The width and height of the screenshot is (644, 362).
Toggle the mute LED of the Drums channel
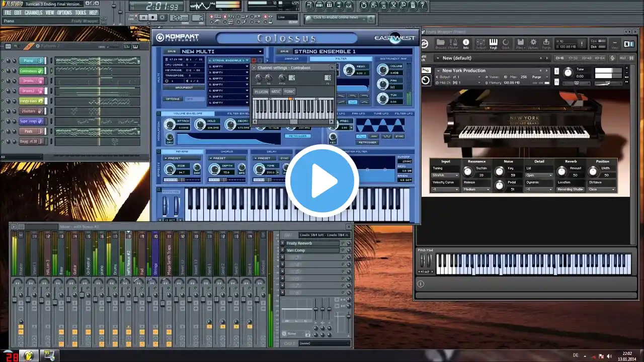[x=3, y=81]
